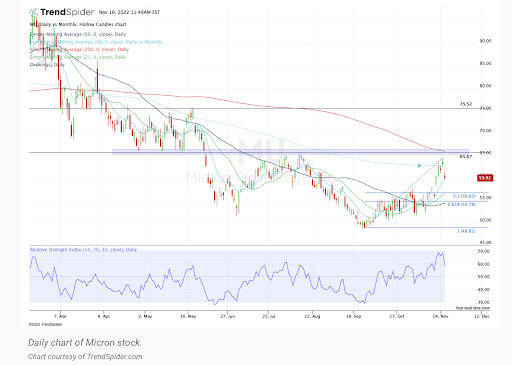Click the 27. Jun date label

[x=228, y=316]
